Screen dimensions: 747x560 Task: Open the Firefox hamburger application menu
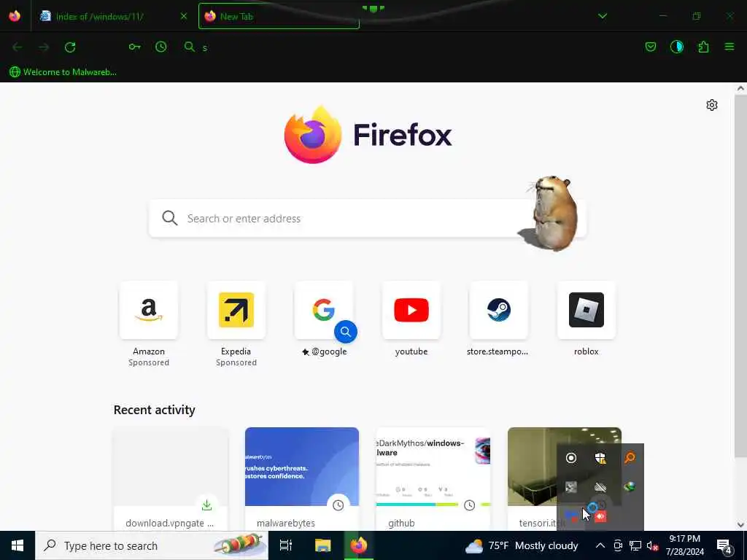click(729, 47)
